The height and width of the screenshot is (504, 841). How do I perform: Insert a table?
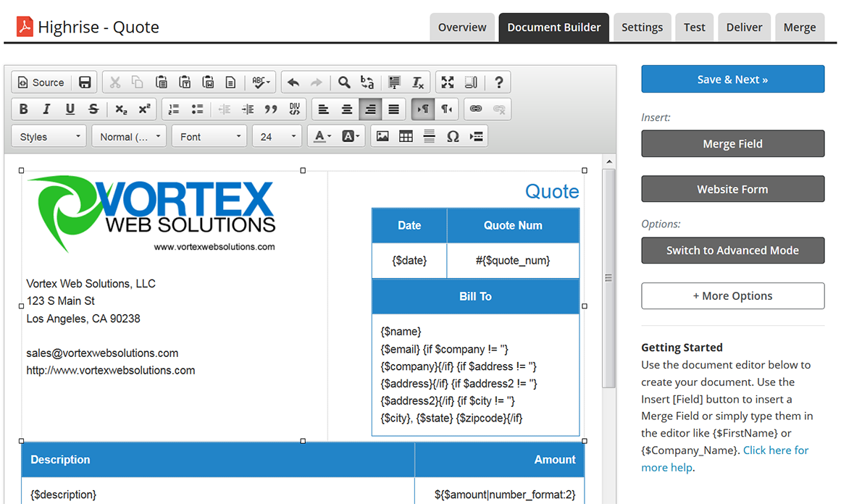pyautogui.click(x=406, y=136)
